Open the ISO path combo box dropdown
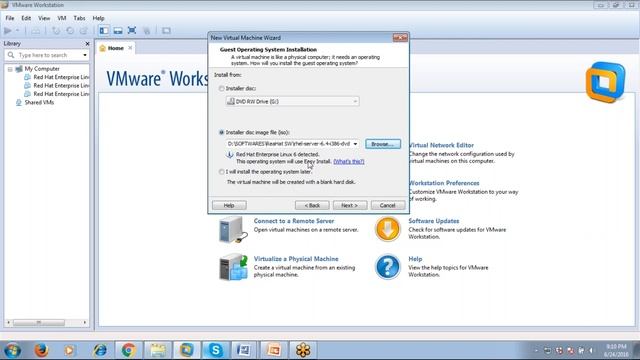 coord(355,144)
